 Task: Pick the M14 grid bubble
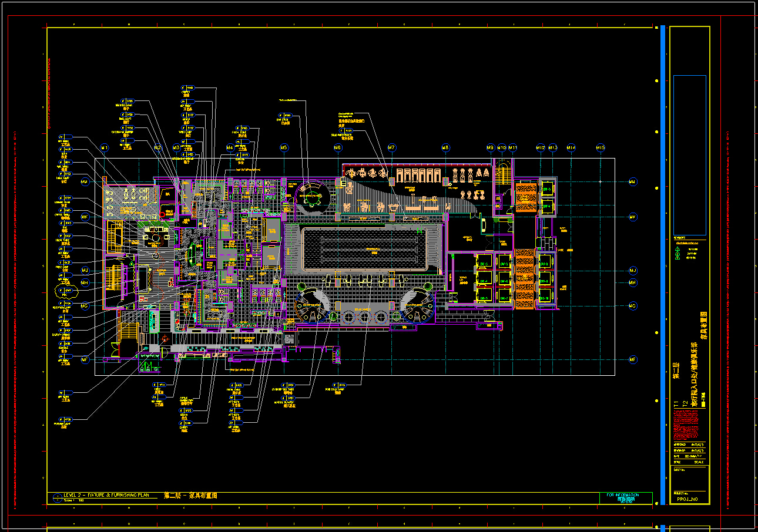571,147
